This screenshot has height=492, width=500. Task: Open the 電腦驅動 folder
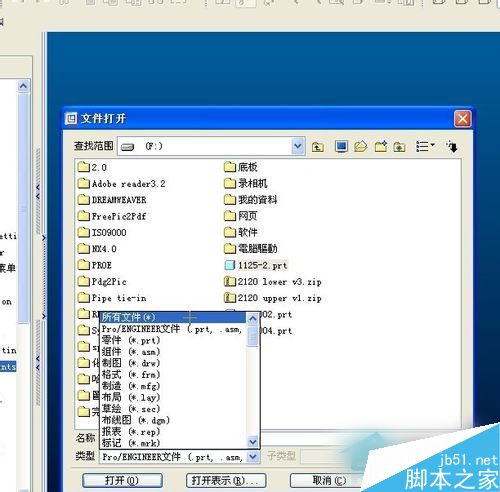[x=251, y=249]
